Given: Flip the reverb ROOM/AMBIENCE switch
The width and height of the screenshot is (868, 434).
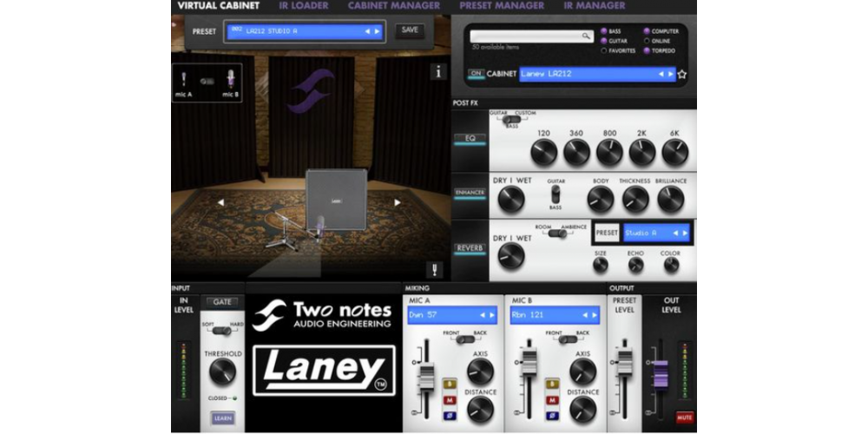Looking at the screenshot, I should (x=558, y=233).
